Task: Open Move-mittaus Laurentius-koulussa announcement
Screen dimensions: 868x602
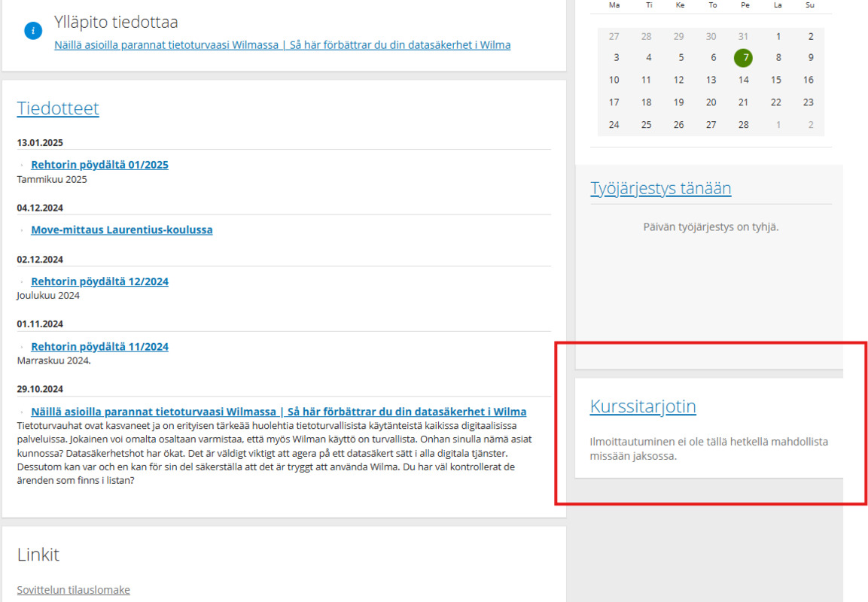Action: (121, 230)
